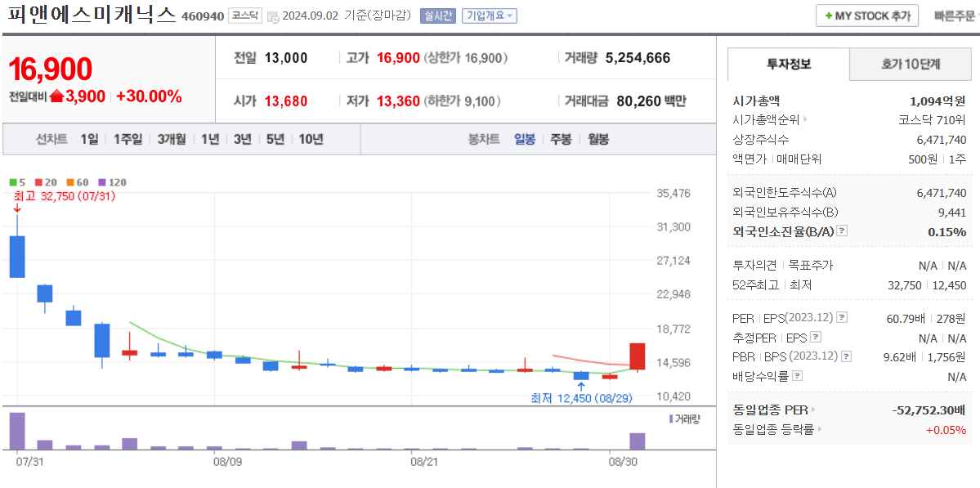Click the green 5-day moving average legend swatch
Image resolution: width=980 pixels, height=488 pixels.
point(13,182)
